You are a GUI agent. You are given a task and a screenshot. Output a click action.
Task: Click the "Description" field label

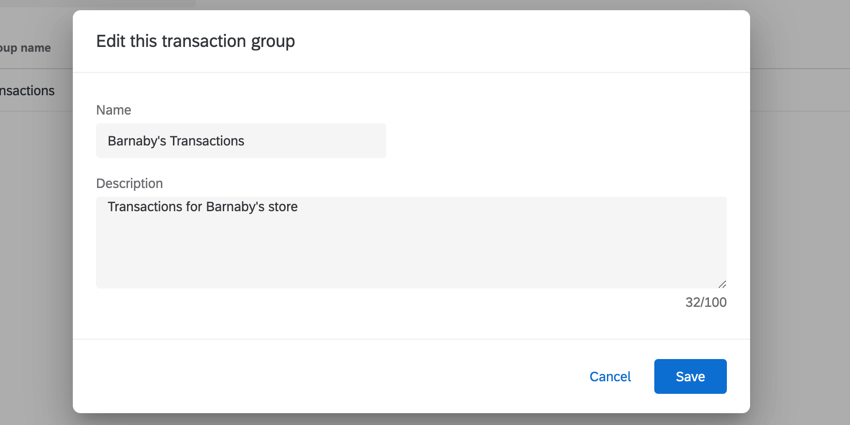129,184
